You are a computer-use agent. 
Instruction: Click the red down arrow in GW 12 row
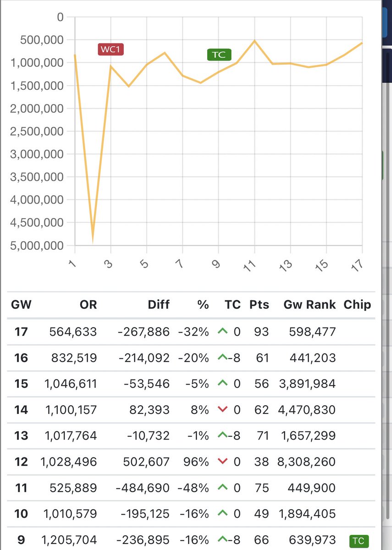pyautogui.click(x=223, y=461)
